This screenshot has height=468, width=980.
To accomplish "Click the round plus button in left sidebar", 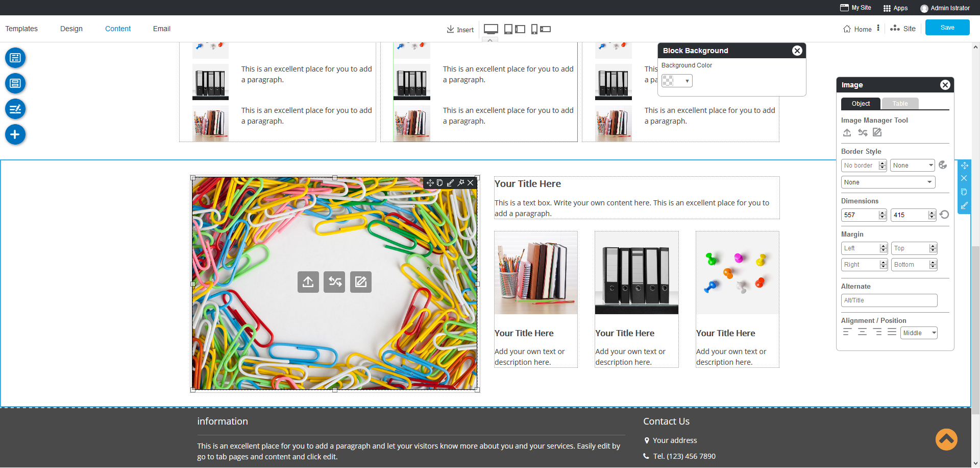I will click(15, 134).
